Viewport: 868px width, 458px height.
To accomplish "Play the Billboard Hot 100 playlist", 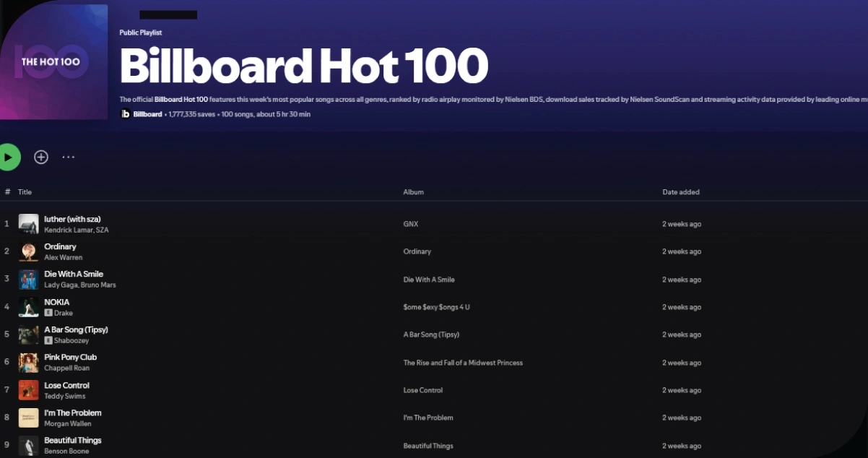I will tap(9, 156).
